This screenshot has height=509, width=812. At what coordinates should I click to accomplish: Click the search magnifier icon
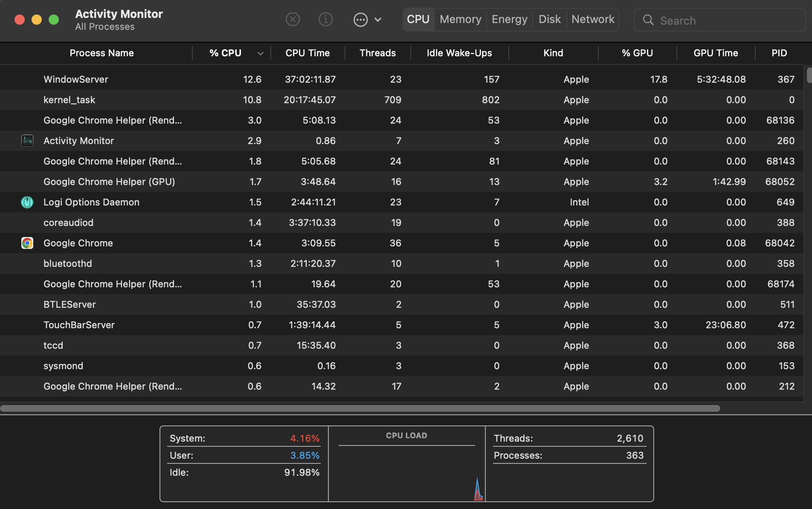pyautogui.click(x=648, y=20)
